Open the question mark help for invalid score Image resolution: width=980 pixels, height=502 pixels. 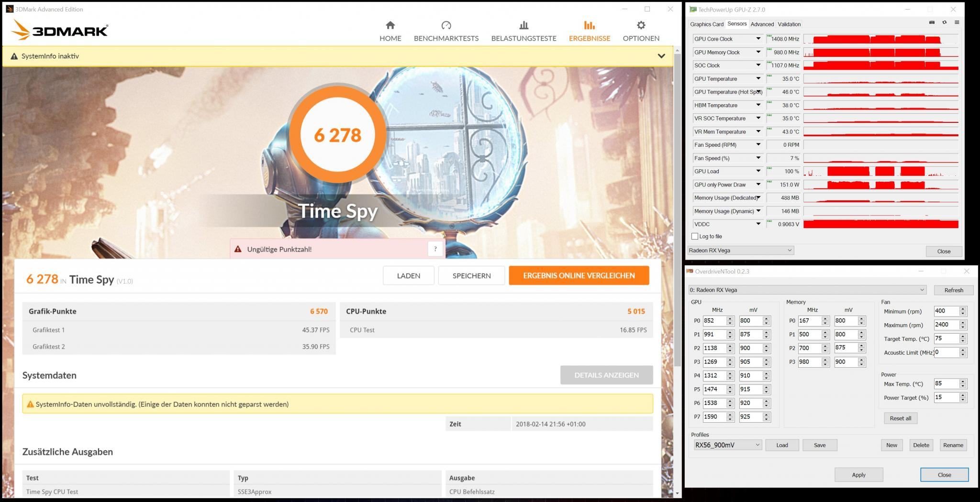click(435, 249)
